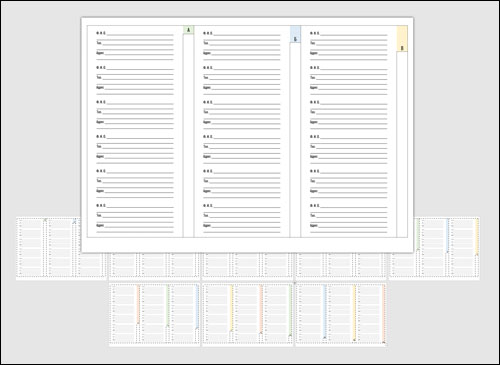Open the middle thumbnail in the upper thumbnail row
The image size is (500, 365).
pos(248,266)
